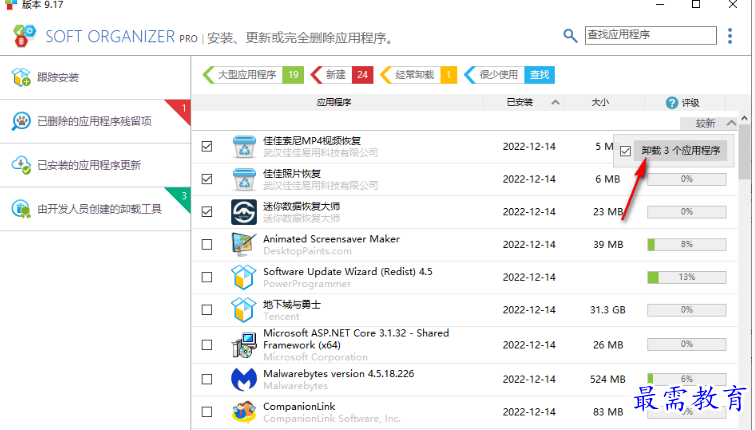Click the 查找应用程序 search field

click(x=651, y=35)
